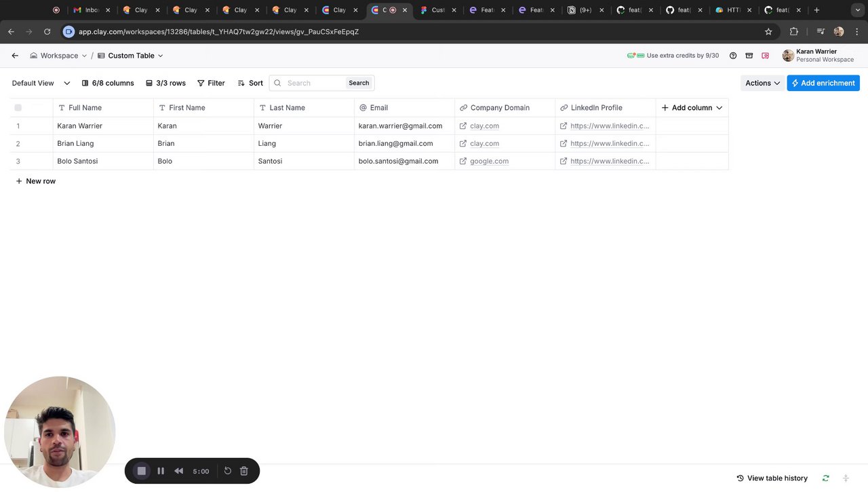
Task: Click the Add enrichment button
Action: pos(823,83)
